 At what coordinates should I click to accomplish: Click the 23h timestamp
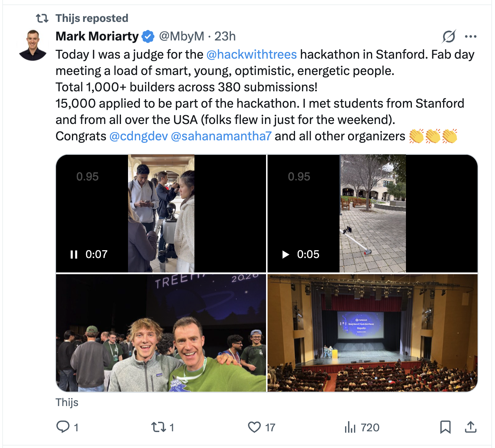225,36
